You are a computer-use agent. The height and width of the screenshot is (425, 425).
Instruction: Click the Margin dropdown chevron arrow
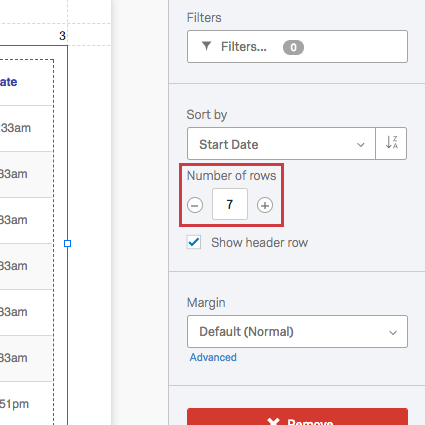393,333
